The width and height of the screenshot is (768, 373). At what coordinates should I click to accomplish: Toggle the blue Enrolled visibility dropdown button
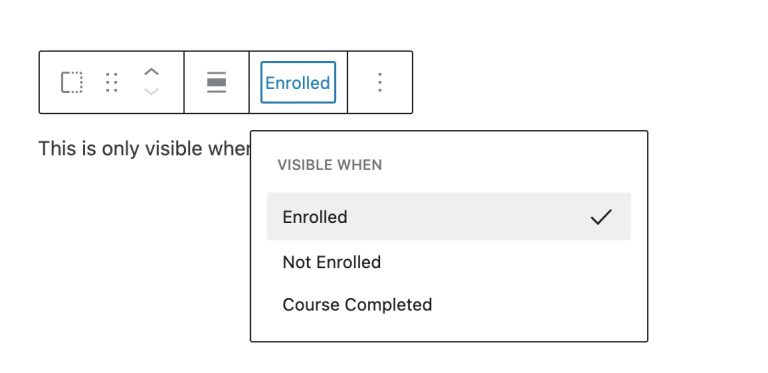tap(298, 82)
